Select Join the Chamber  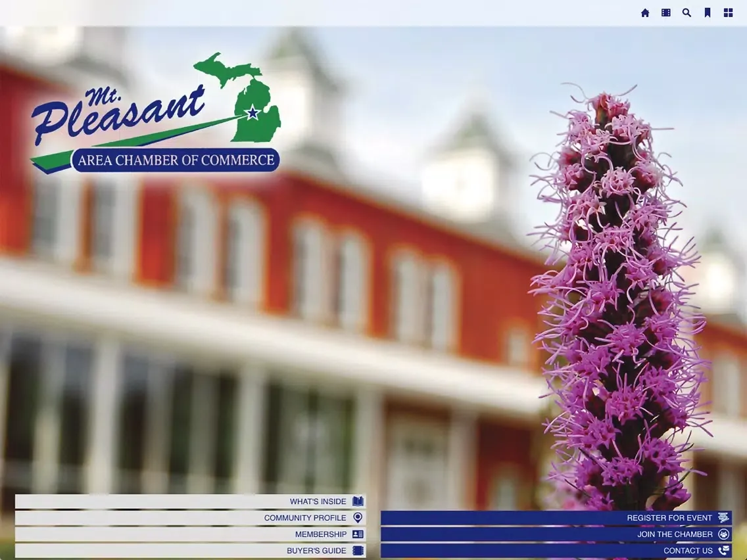(x=556, y=534)
